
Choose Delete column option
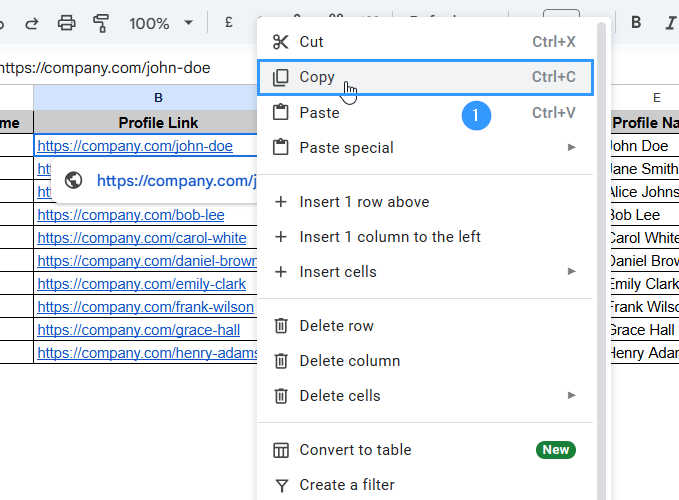click(425, 361)
